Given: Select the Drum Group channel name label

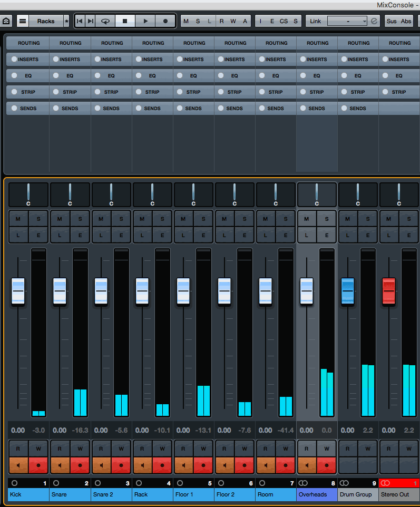Looking at the screenshot, I should (358, 494).
